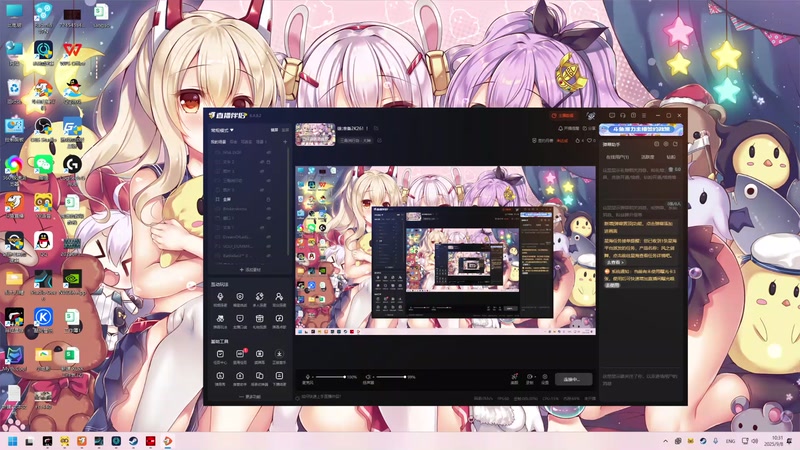The height and width of the screenshot is (450, 800).
Task: Click the 去使用 button in the system notice
Action: pos(612,285)
